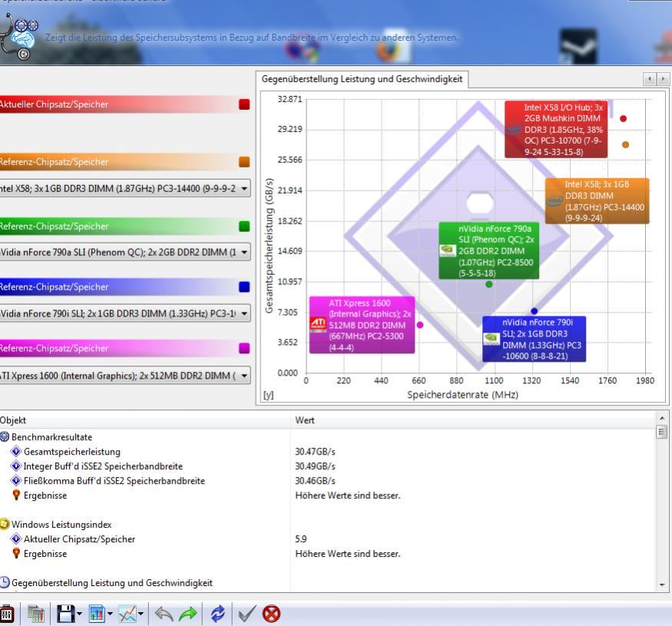Click the Speicherdatenrate (MHz) axis label
This screenshot has width=672, height=626.
click(x=462, y=395)
